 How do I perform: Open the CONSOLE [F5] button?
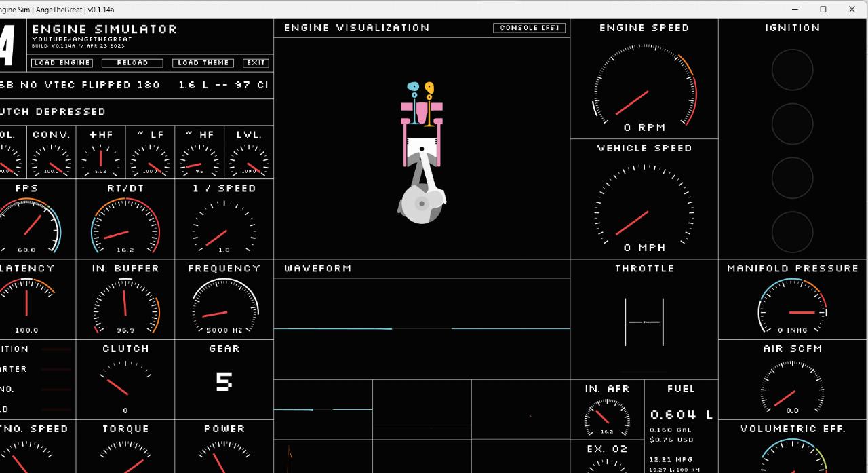(x=529, y=28)
